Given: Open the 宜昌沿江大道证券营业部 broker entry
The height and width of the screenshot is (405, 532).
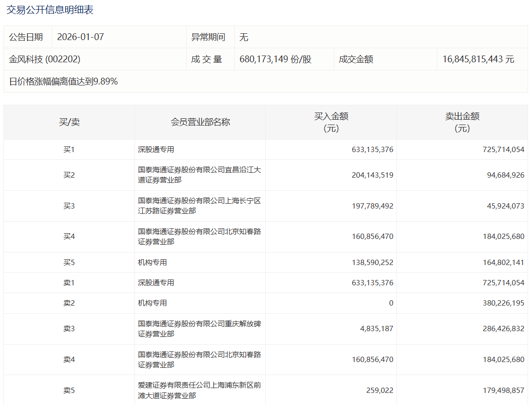Looking at the screenshot, I should pyautogui.click(x=199, y=175).
